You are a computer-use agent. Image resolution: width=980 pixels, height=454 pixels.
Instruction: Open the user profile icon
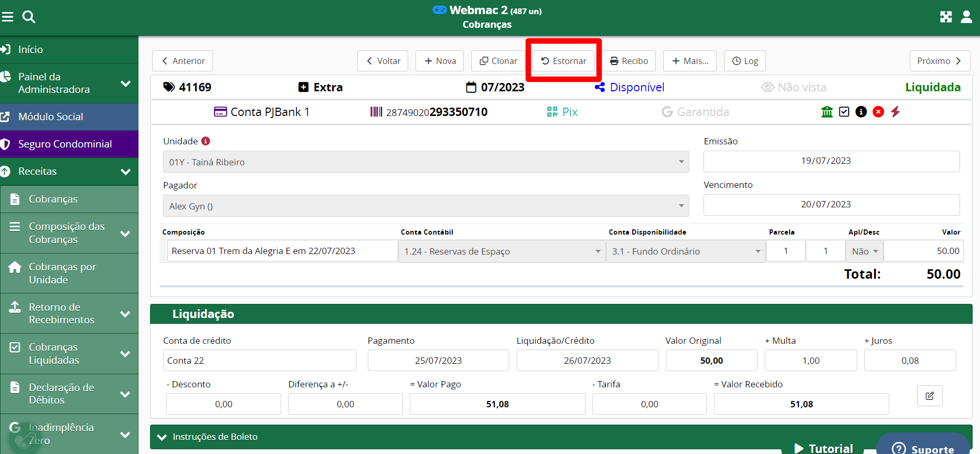pyautogui.click(x=966, y=17)
